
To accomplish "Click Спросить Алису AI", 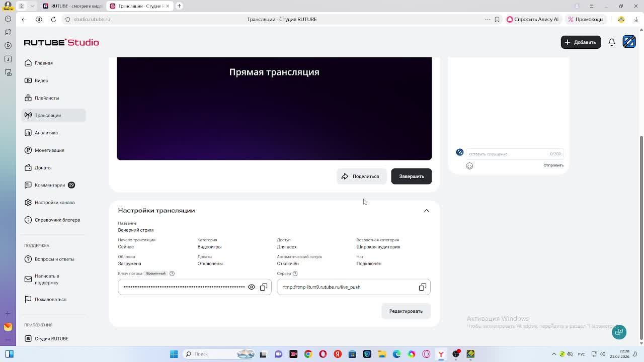I will [533, 20].
